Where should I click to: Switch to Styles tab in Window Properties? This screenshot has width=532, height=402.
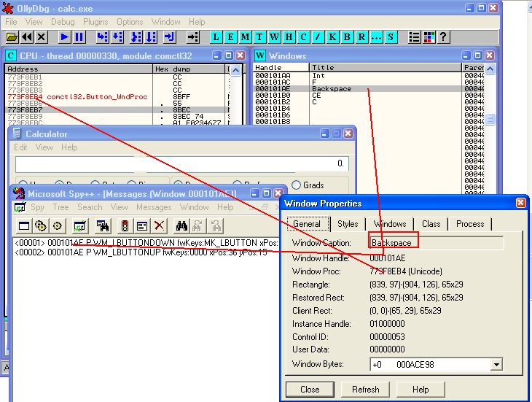pyautogui.click(x=348, y=224)
